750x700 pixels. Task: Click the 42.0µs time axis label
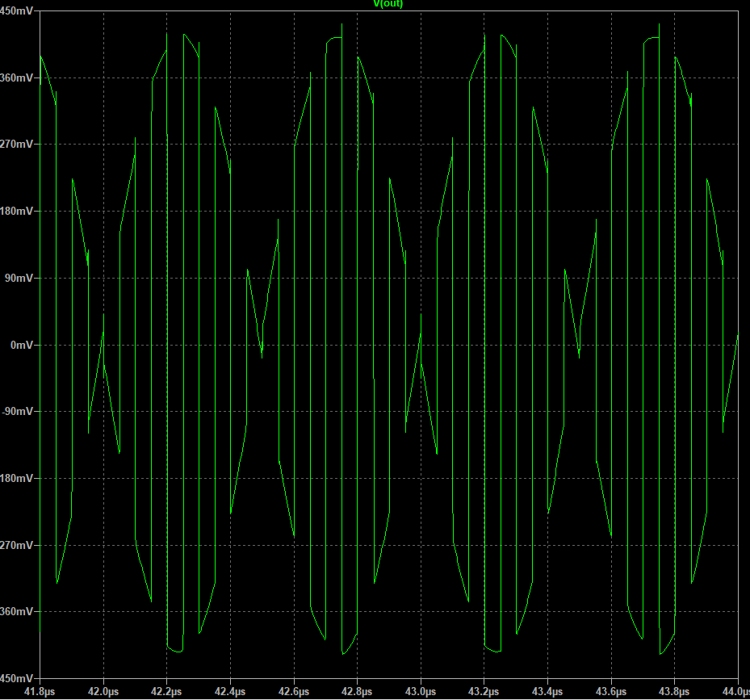(x=103, y=692)
